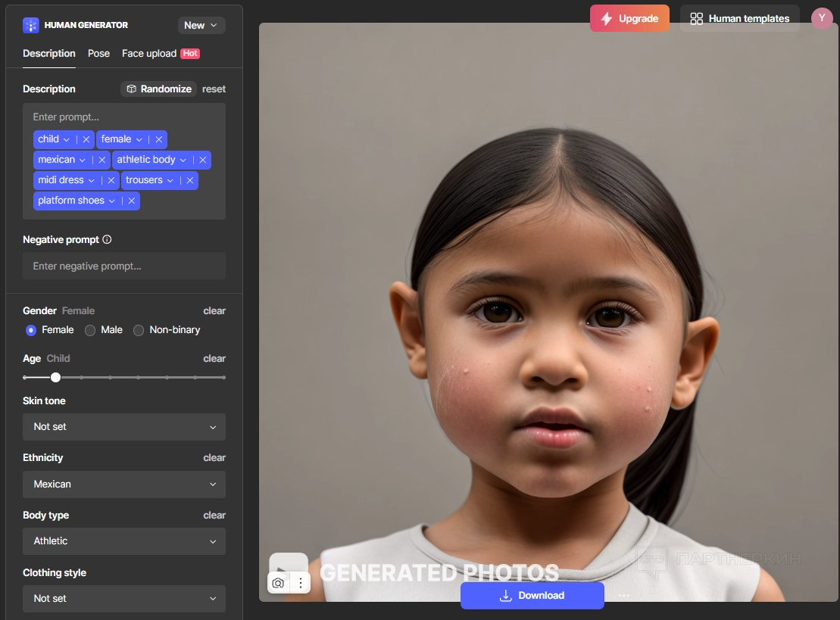Remove the 'mexican' tag with its X icon
The width and height of the screenshot is (840, 620).
coord(102,160)
